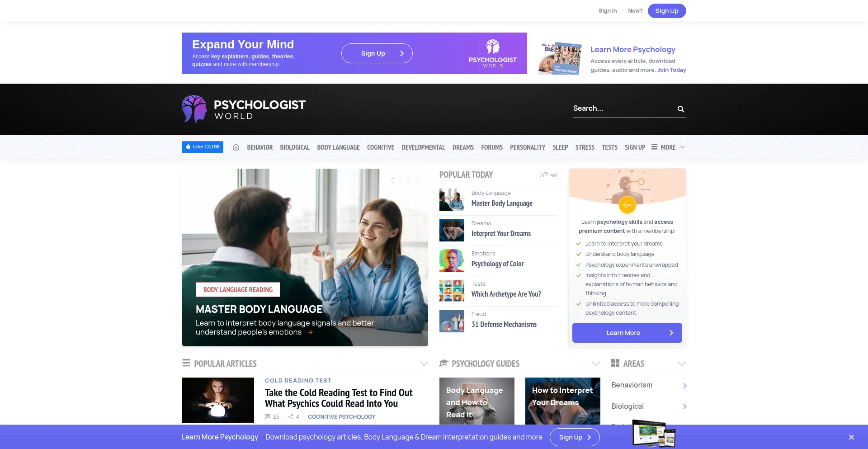
Task: Open the Psychology of Color thumbnail
Action: pos(452,260)
